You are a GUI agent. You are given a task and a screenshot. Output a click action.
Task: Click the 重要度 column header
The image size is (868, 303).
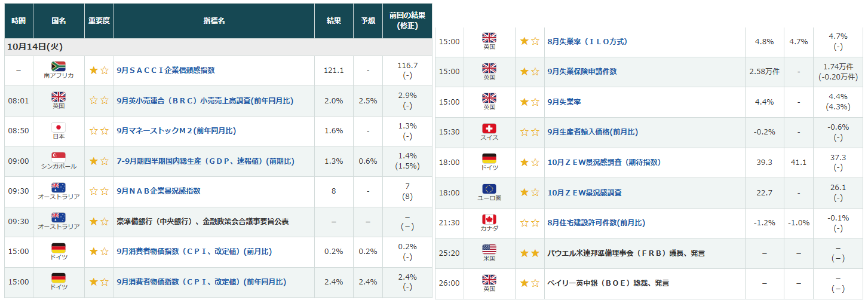coord(99,21)
